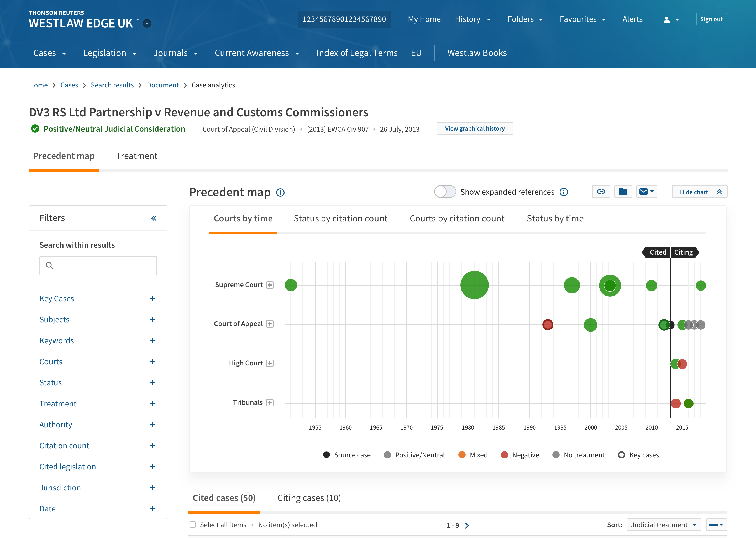Open the History dropdown
This screenshot has width=756, height=538.
pyautogui.click(x=473, y=19)
